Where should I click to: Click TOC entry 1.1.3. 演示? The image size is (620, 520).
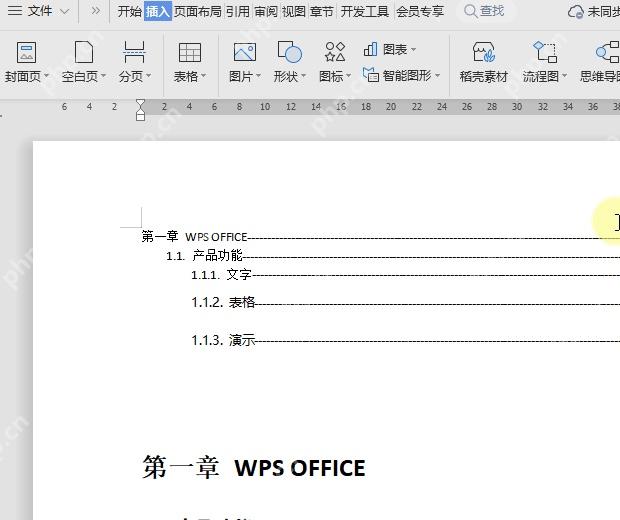point(223,340)
